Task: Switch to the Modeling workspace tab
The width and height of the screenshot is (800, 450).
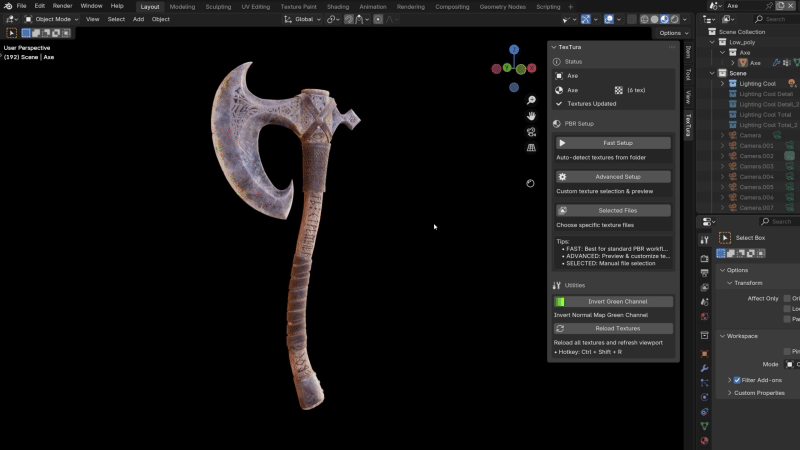Action: pos(182,7)
